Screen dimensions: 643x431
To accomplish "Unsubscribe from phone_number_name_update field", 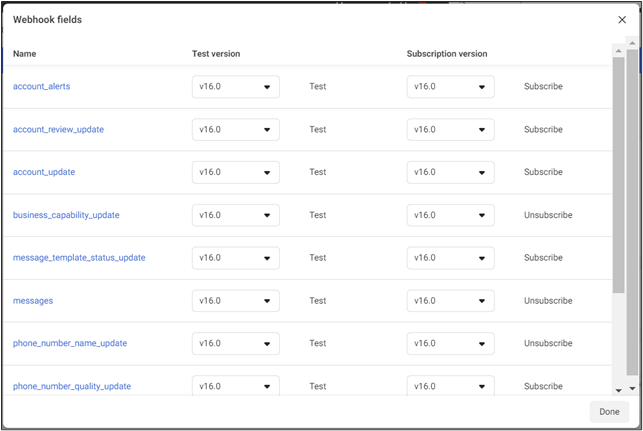I will tap(548, 344).
